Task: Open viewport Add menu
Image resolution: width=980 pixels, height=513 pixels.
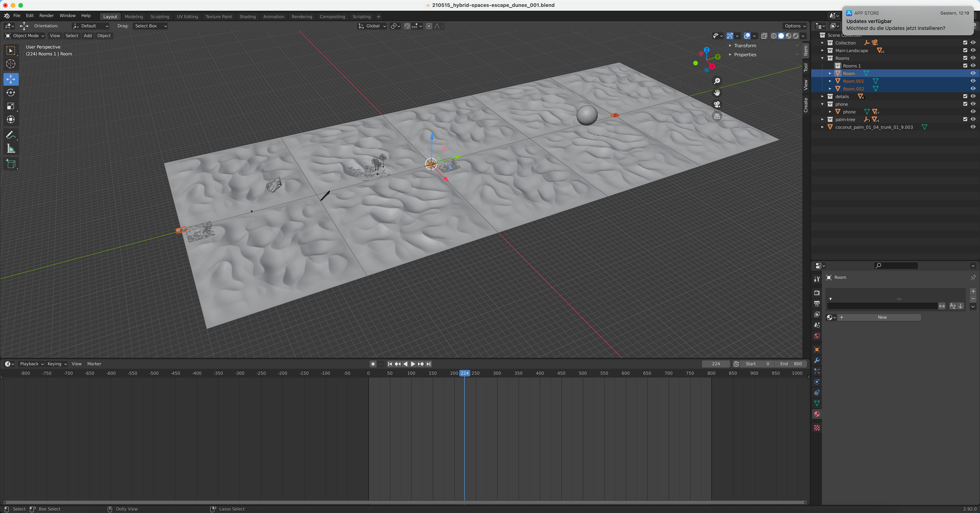Action: click(x=88, y=36)
